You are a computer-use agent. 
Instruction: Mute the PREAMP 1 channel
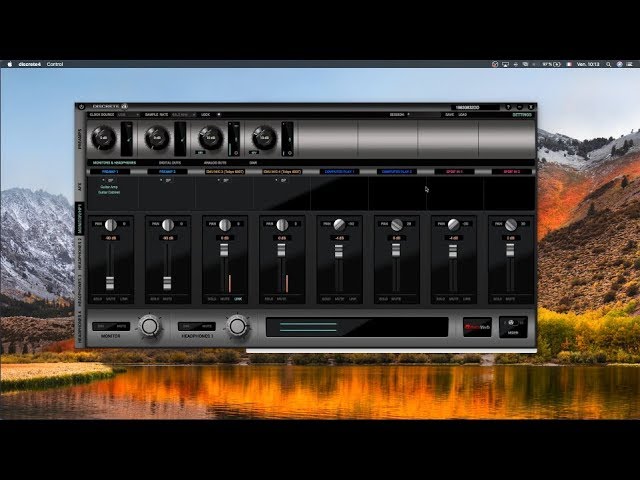[111, 299]
